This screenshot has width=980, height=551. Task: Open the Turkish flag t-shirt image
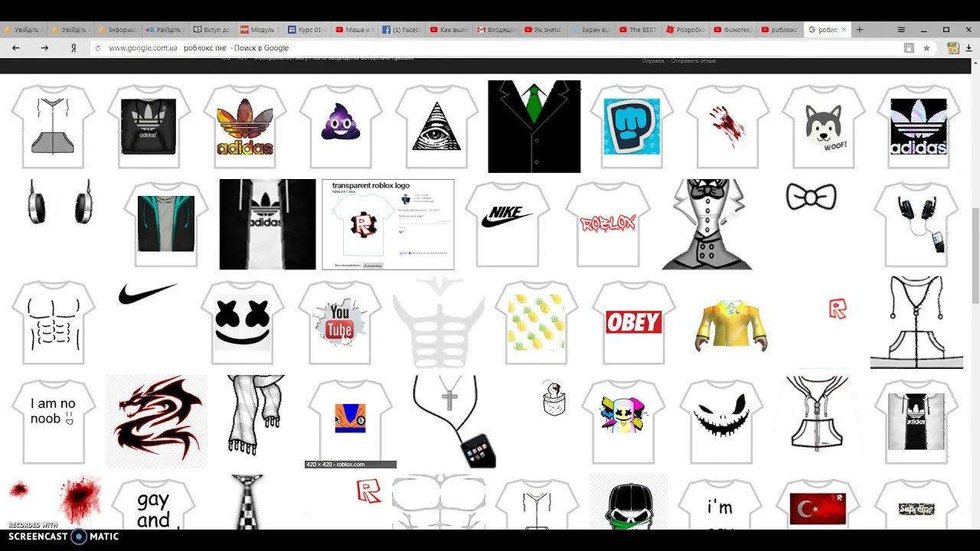coord(818,504)
